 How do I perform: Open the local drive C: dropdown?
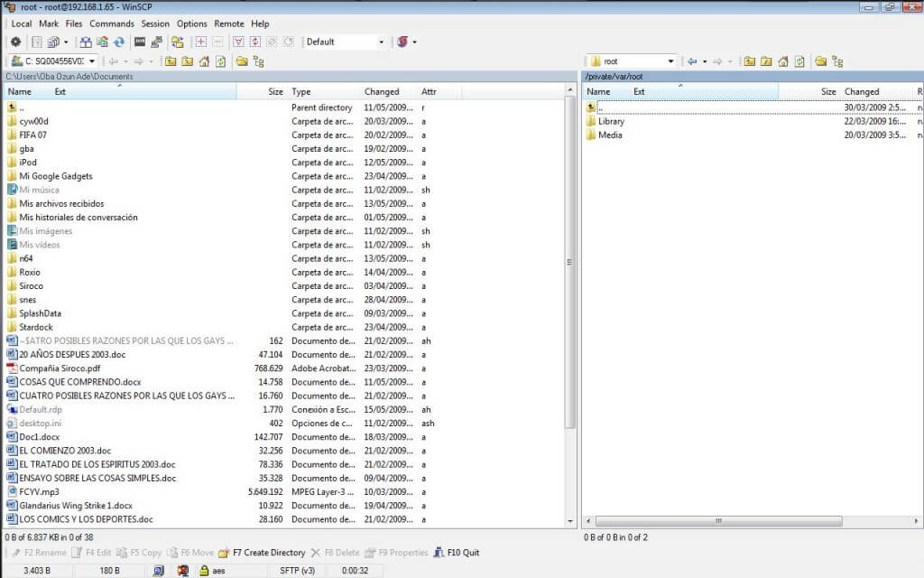point(92,61)
